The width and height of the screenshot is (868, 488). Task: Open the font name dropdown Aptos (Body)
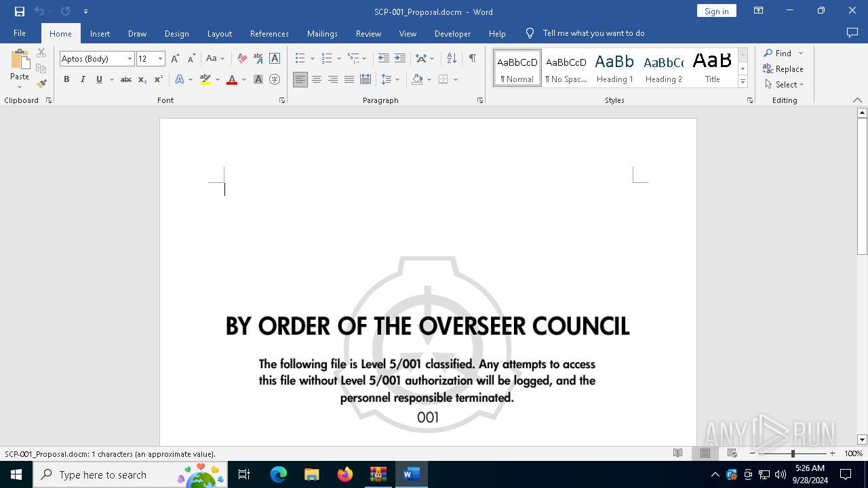130,59
